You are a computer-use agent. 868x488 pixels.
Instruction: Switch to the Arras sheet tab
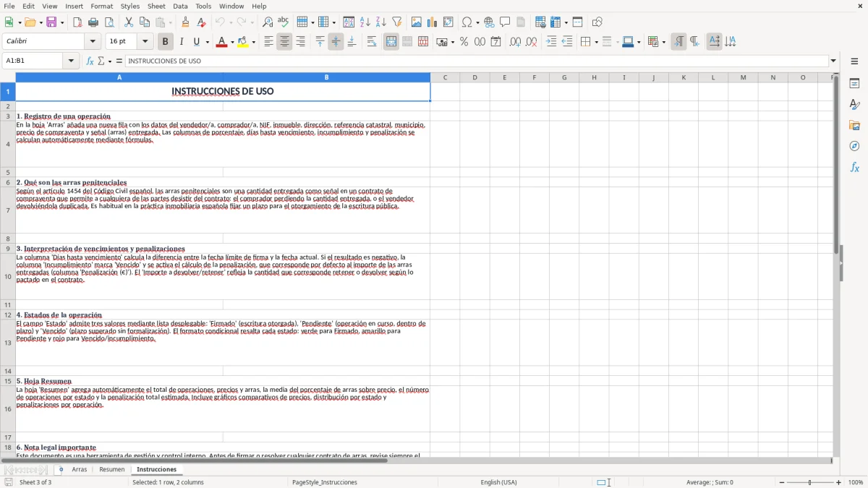[80, 469]
